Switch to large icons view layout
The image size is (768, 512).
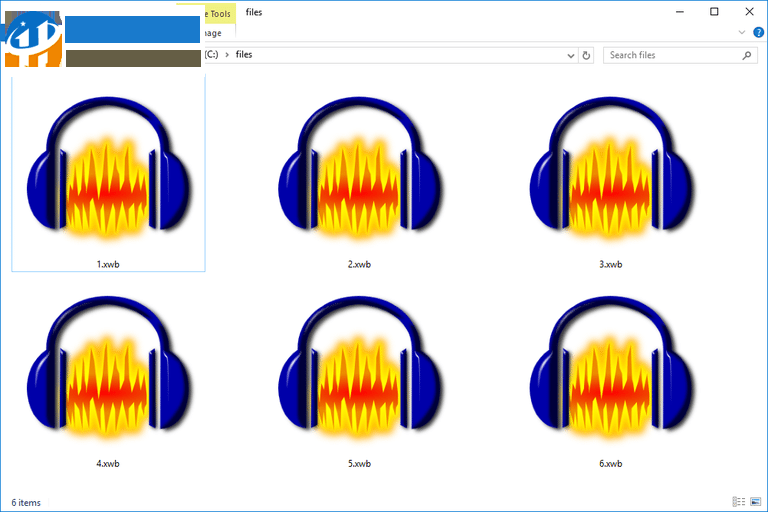pos(755,501)
